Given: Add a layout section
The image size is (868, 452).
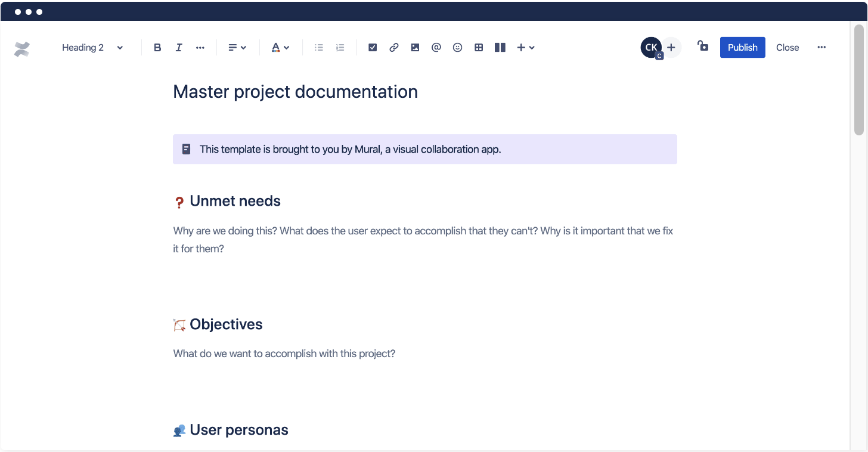Looking at the screenshot, I should pos(500,47).
